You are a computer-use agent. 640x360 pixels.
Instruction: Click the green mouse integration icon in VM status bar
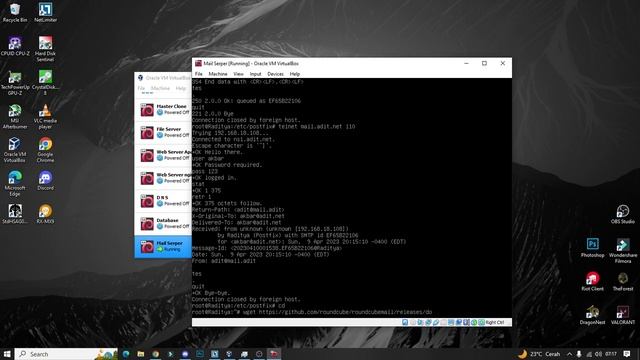click(x=474, y=322)
